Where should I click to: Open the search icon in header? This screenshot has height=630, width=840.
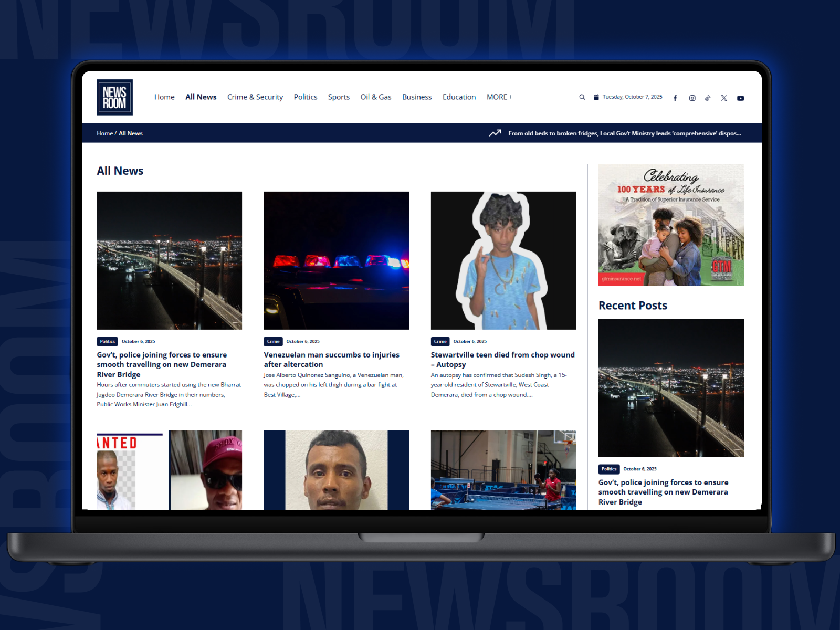(582, 97)
